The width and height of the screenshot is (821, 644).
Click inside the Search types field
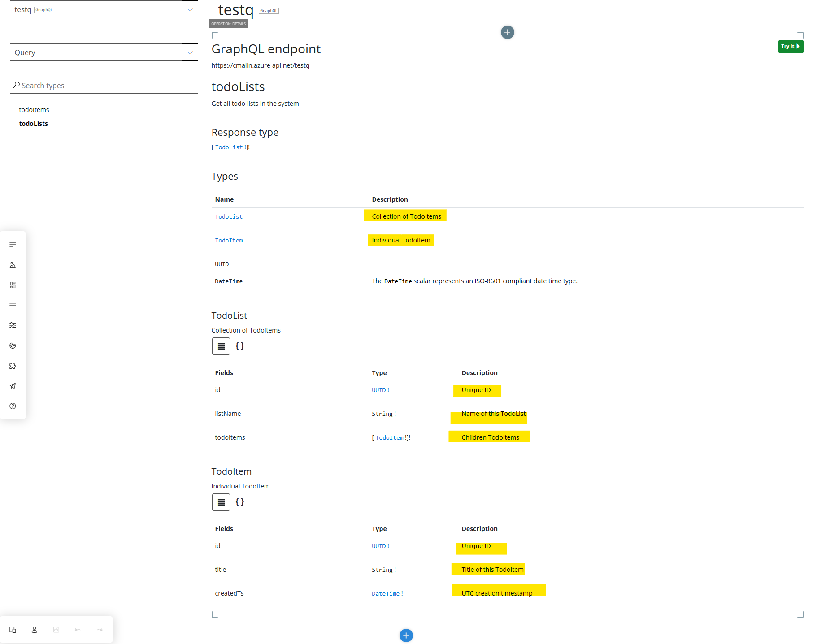(x=104, y=85)
